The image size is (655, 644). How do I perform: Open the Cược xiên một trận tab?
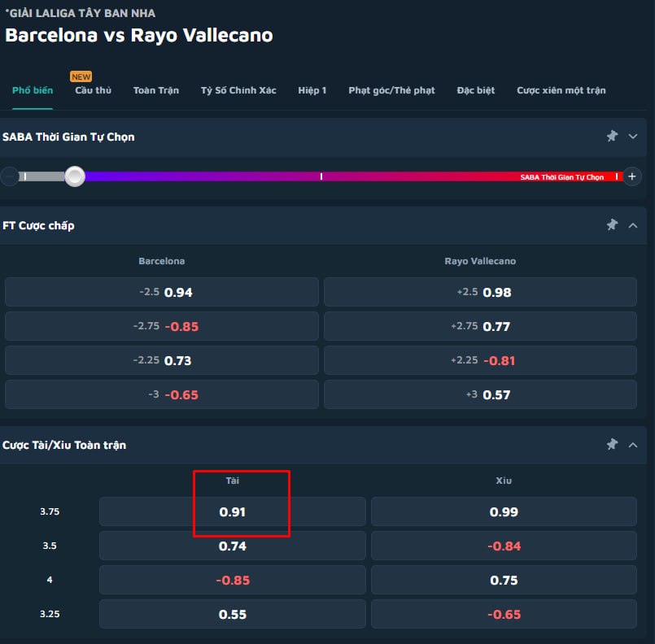tap(561, 90)
